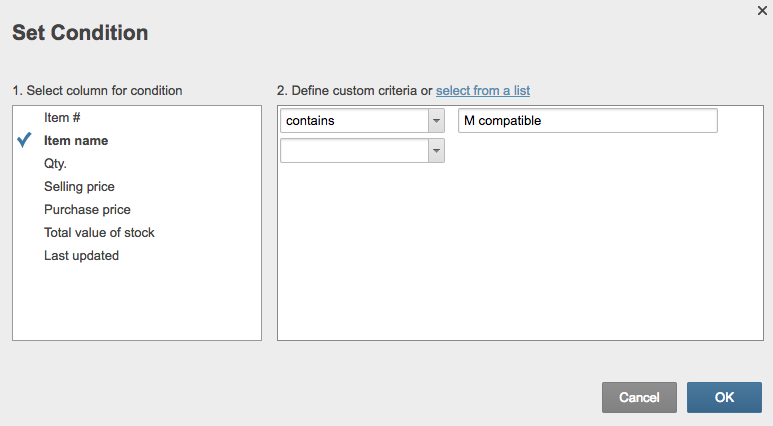Open the empty second criteria combo box
Viewport: 773px width, 426px height.
coord(354,151)
